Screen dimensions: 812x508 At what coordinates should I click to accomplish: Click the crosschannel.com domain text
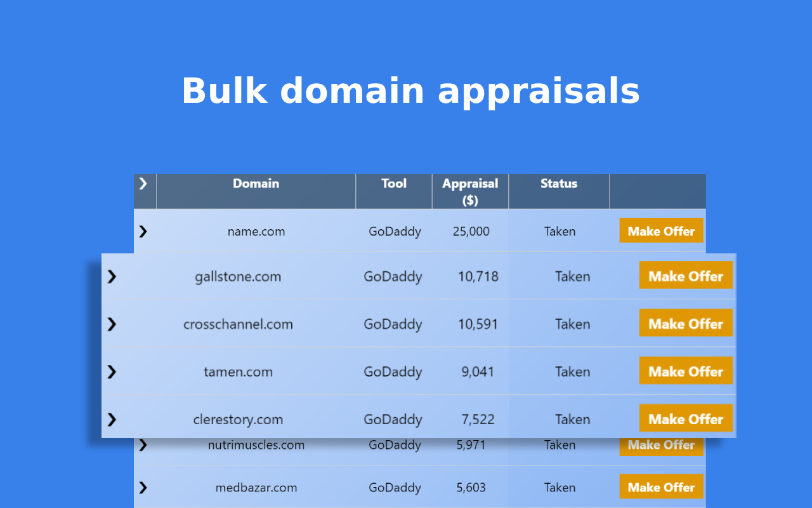click(238, 324)
